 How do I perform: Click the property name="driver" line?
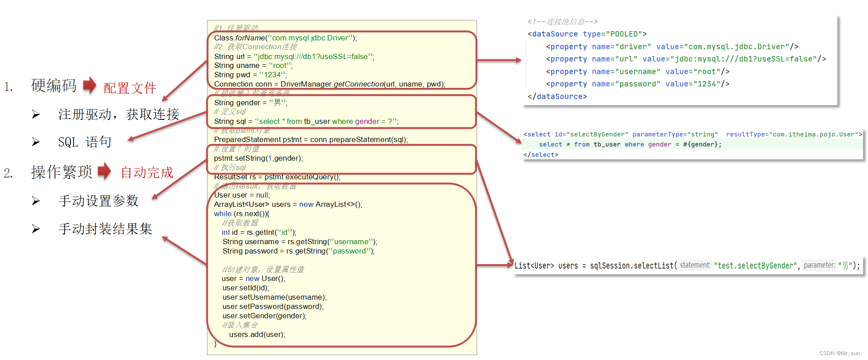coord(672,47)
